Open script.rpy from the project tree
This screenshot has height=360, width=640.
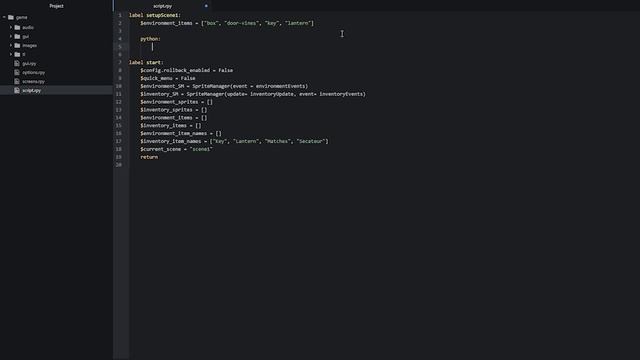click(31, 90)
